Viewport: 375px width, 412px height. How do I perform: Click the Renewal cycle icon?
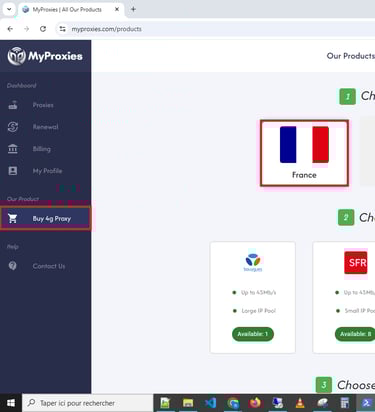click(x=13, y=127)
